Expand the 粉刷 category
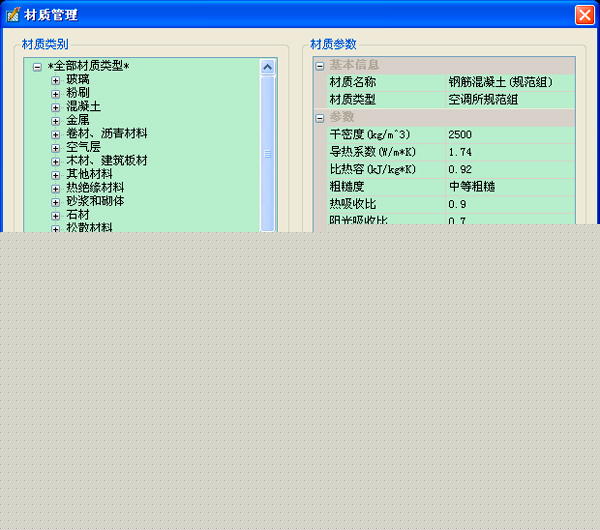This screenshot has height=530, width=600. pos(55,94)
